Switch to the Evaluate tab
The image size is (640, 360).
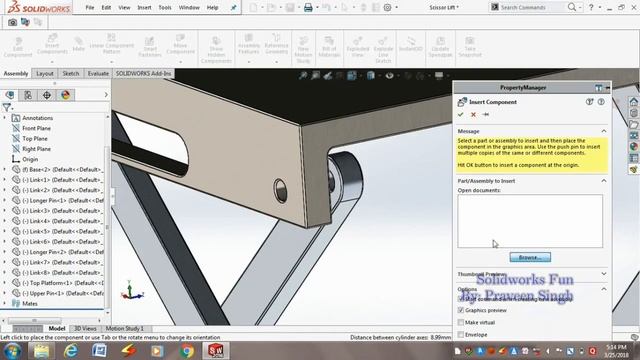coord(98,73)
